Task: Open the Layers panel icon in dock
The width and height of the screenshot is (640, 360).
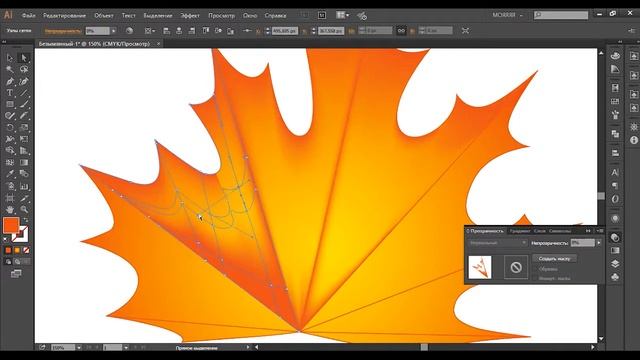Action: 615,264
